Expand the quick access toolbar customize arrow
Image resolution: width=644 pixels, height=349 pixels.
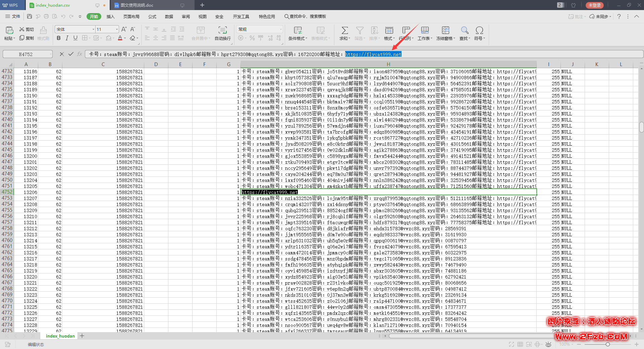[x=80, y=16]
